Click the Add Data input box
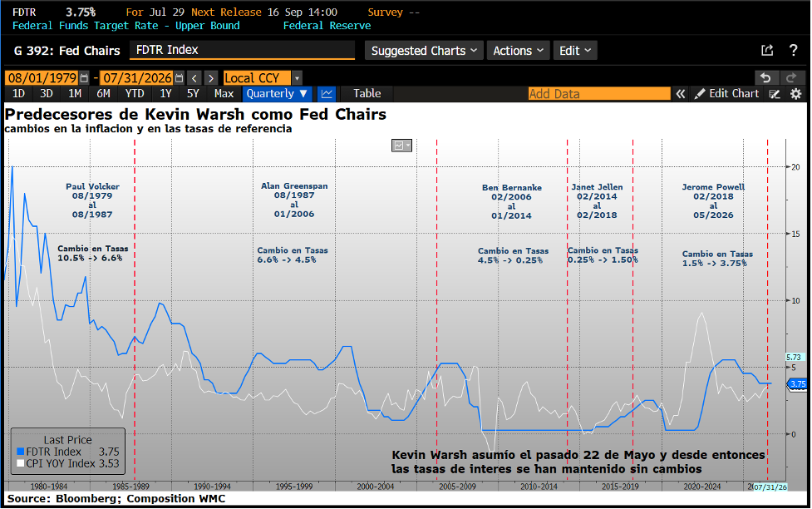 (599, 94)
